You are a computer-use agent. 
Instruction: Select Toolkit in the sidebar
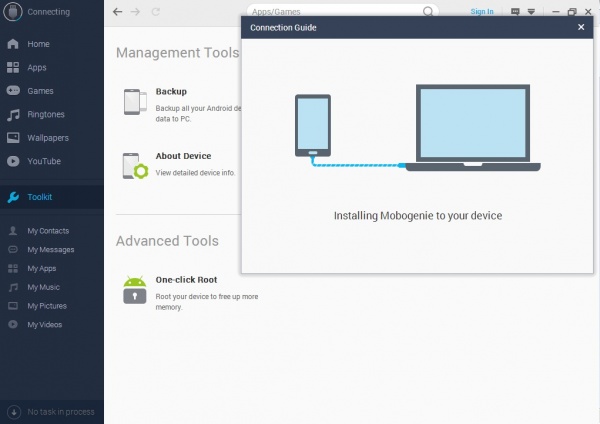coord(39,197)
